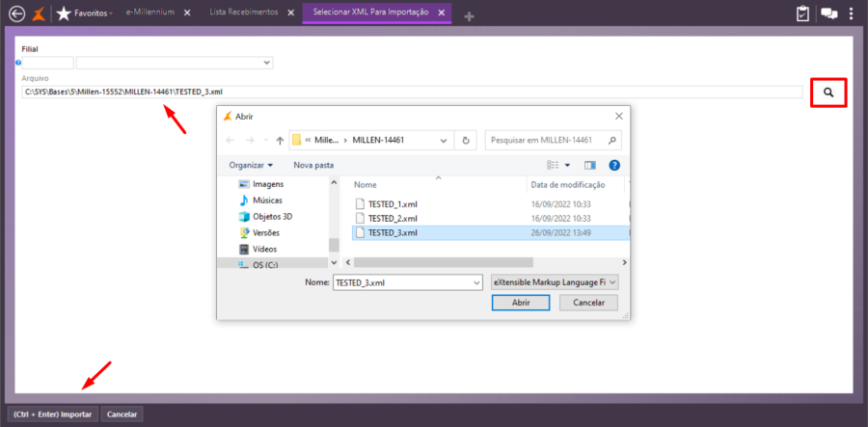This screenshot has height=427, width=868.
Task: Select Imagens in navigation pane
Action: (x=261, y=184)
